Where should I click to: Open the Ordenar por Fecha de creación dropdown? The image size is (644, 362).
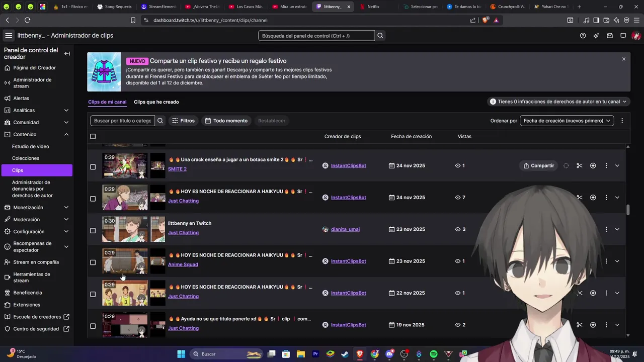click(567, 121)
